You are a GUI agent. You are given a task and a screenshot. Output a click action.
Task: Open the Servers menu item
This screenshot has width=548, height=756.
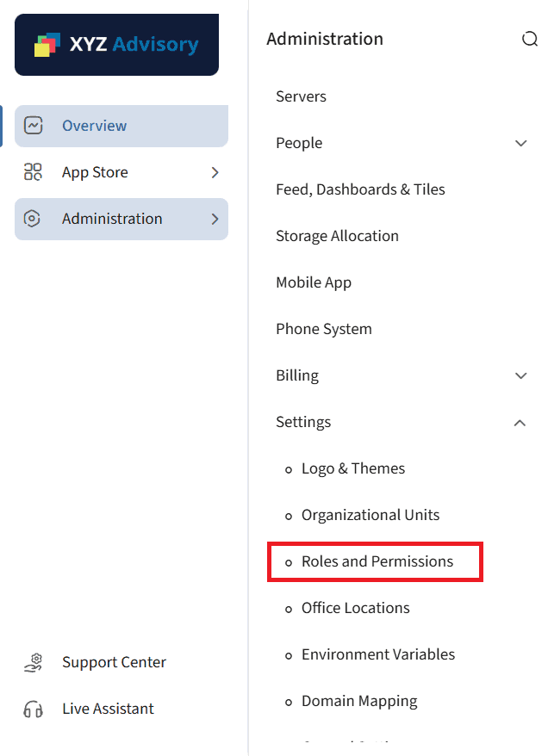[x=301, y=96]
